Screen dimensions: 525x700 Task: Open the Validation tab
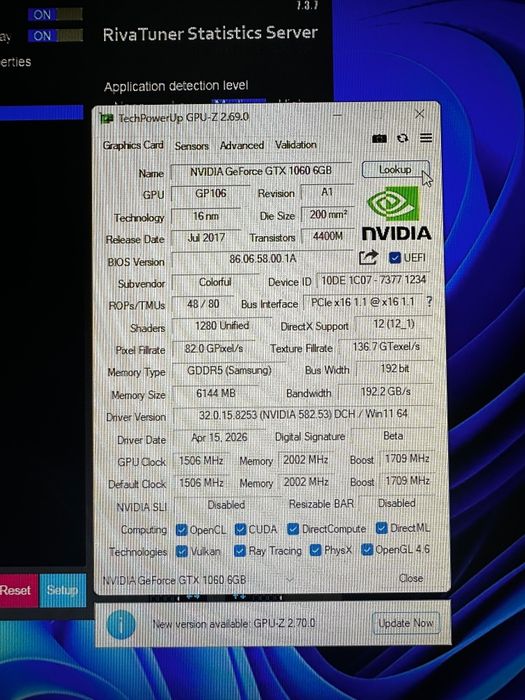pyautogui.click(x=296, y=145)
